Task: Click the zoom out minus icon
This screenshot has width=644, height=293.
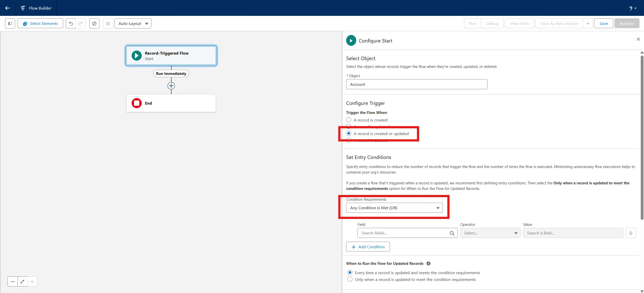Action: click(13, 281)
